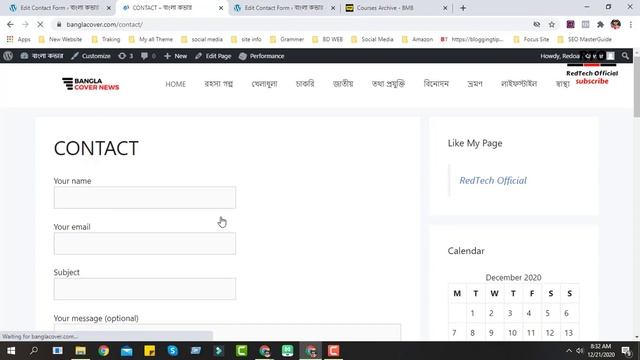
Task: Open the social media bookmark folder
Action: pyautogui.click(x=202, y=39)
